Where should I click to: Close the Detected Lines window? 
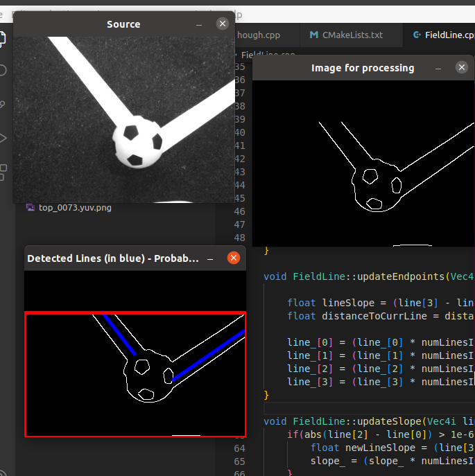(x=234, y=258)
